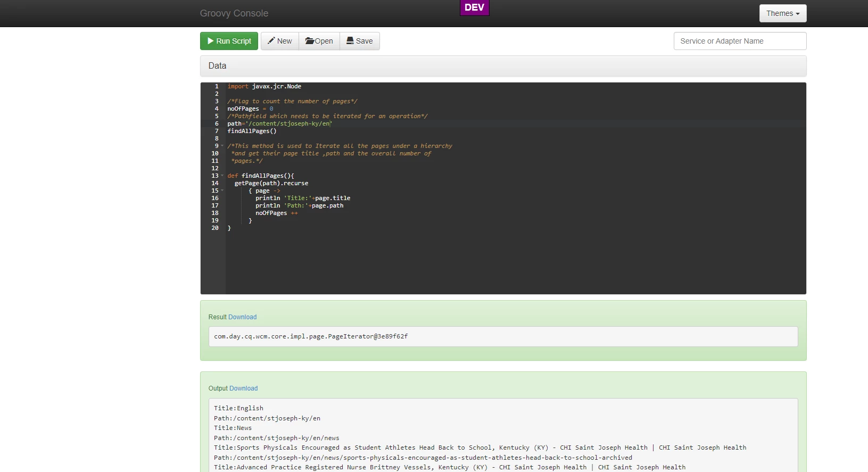Viewport: 868px width, 472px height.
Task: Click the folder icon beside Open
Action: 310,41
